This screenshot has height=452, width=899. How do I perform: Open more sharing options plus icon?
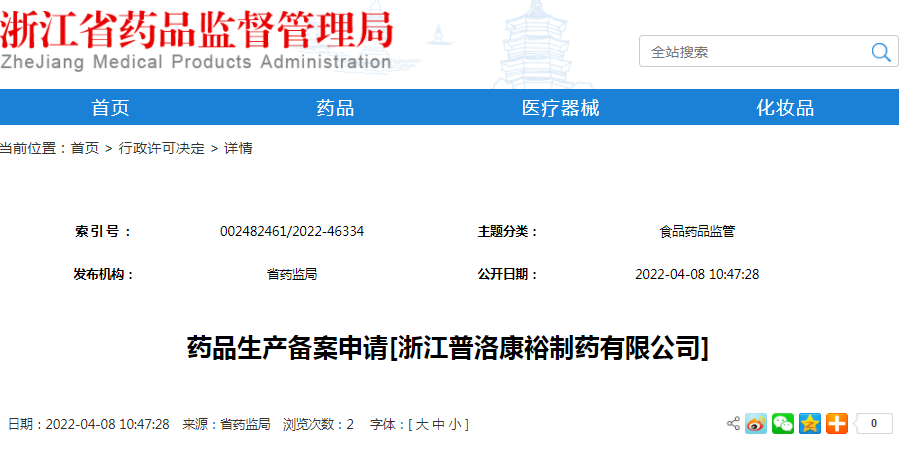point(837,424)
